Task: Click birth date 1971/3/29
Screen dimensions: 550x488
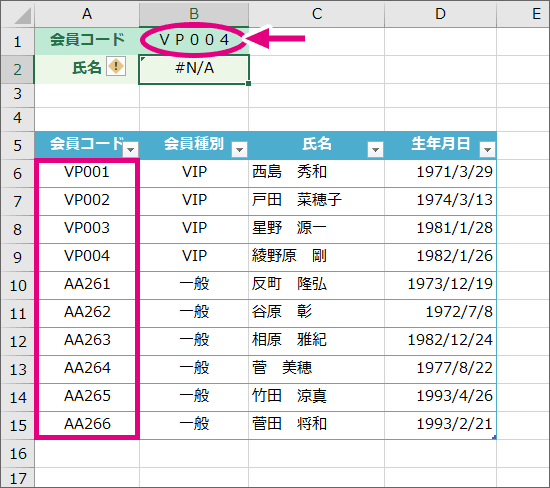Action: click(x=455, y=172)
